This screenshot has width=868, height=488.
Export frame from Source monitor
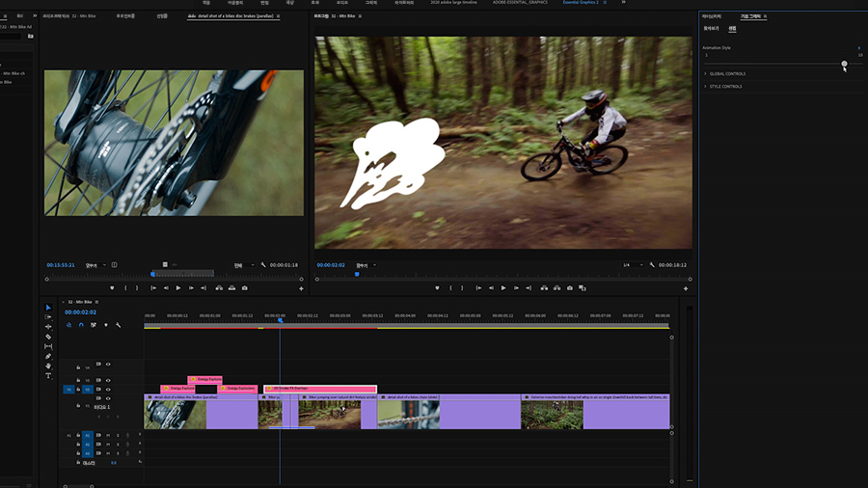(245, 287)
